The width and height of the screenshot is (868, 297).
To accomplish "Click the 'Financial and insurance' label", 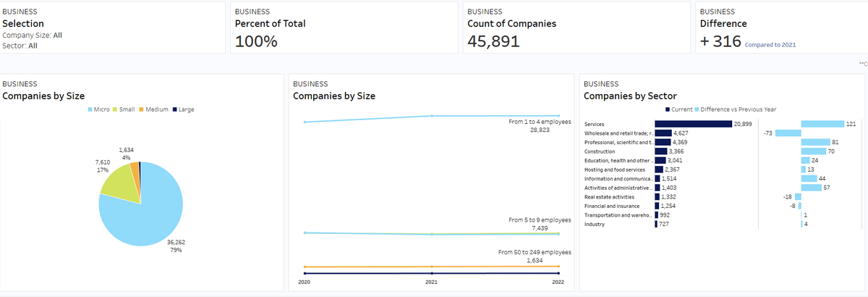I will tap(611, 206).
